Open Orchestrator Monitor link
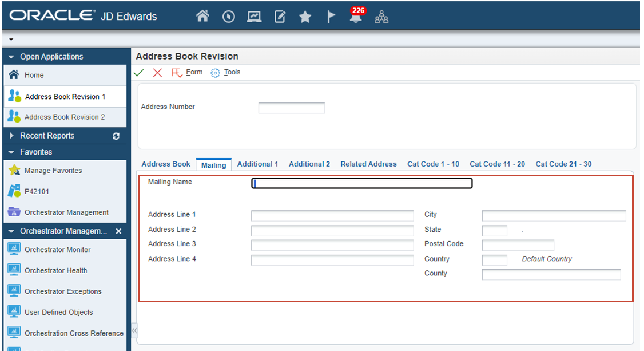This screenshot has width=644, height=351. (x=58, y=250)
